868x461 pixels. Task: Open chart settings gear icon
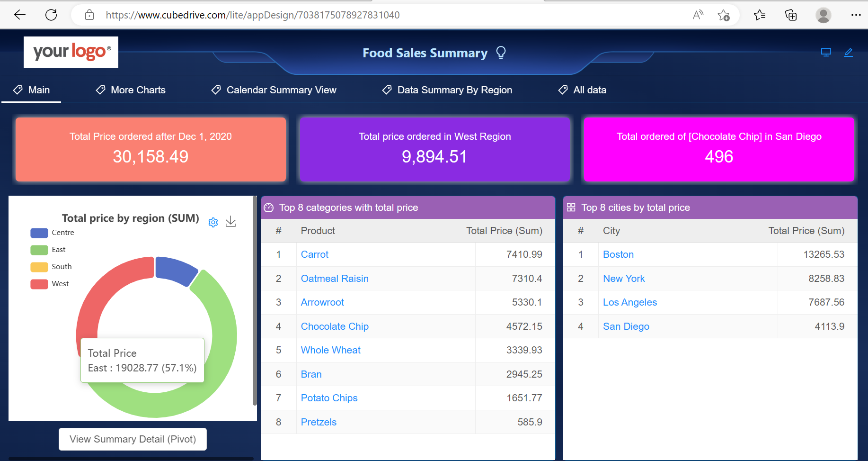213,222
